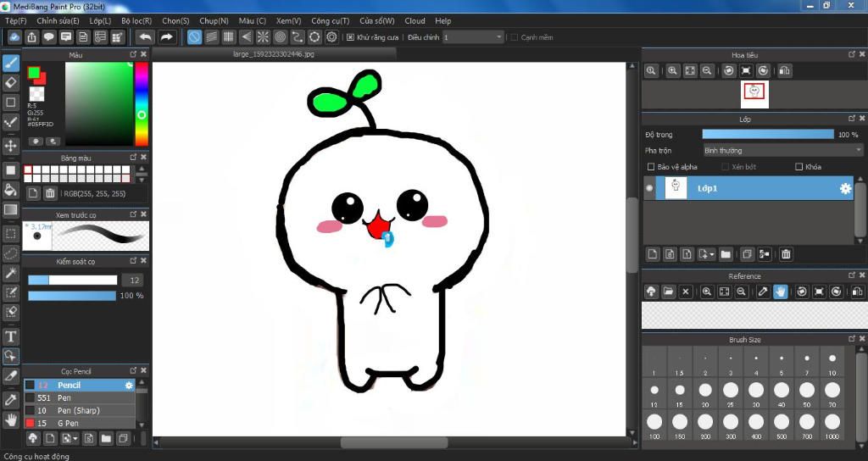Click the Undo arrow

click(145, 37)
